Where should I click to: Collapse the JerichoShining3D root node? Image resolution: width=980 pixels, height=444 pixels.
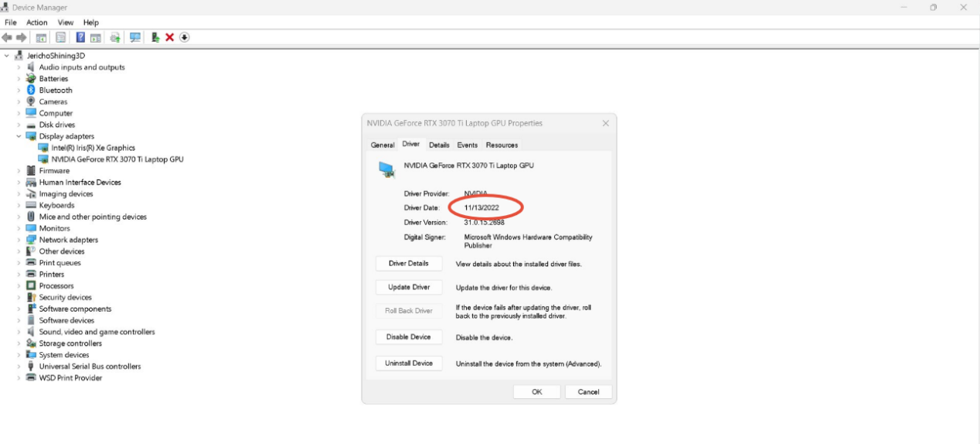(x=7, y=56)
